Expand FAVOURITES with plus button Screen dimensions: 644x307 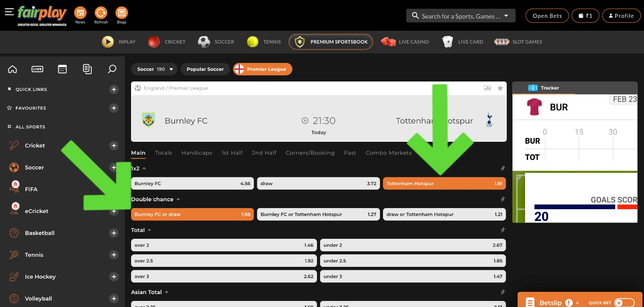(x=114, y=108)
